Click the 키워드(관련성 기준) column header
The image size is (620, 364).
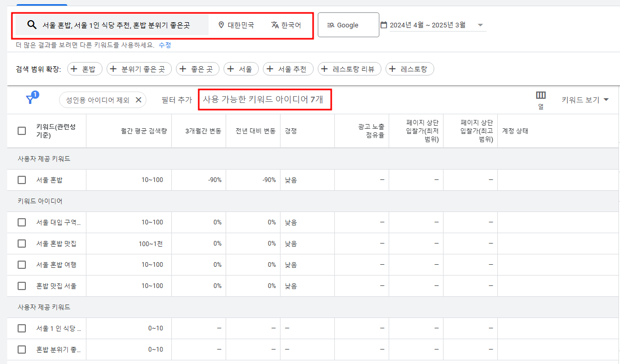coord(56,131)
